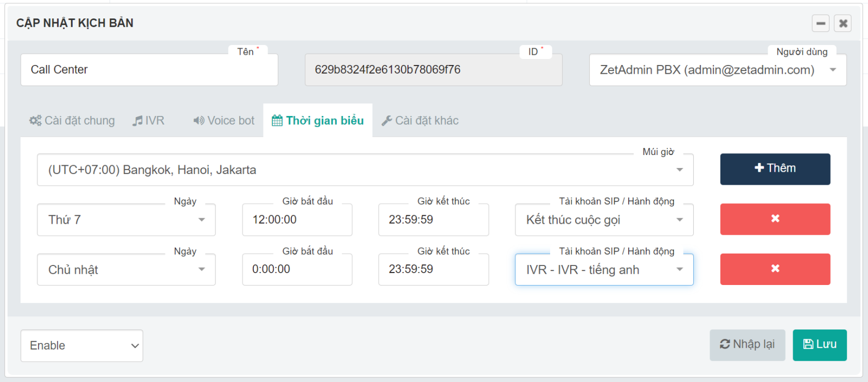Select the Thời gian biểu tab
868x382 pixels.
(318, 120)
